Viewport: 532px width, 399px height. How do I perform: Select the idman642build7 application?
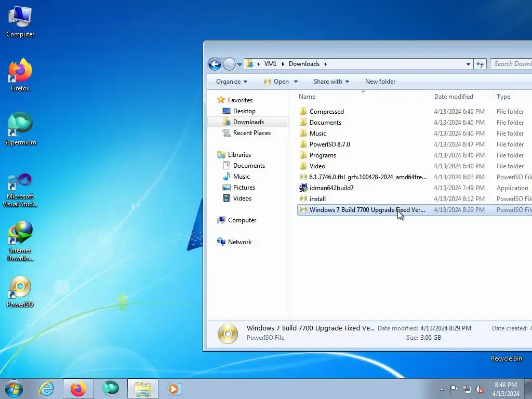tap(331, 188)
